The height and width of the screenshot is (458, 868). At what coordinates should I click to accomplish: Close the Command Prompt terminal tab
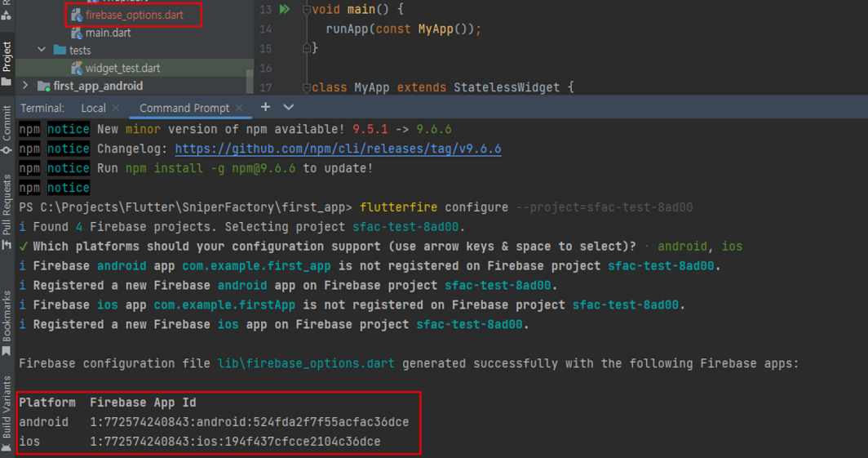pyautogui.click(x=239, y=108)
